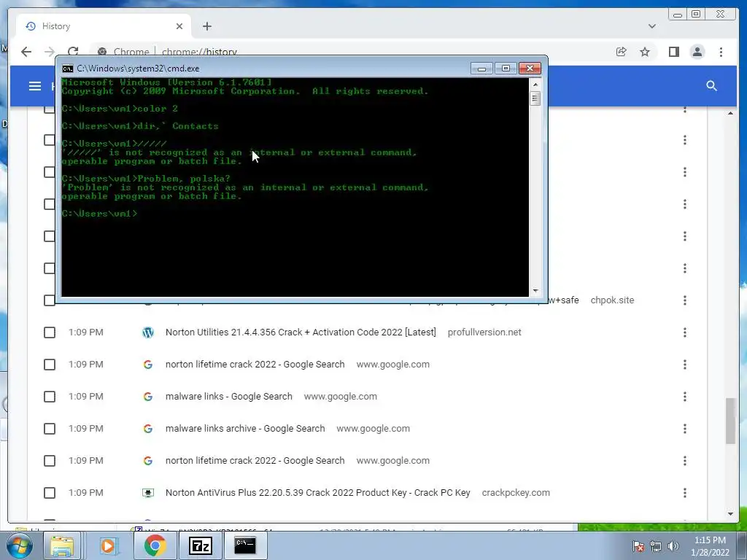
Task: Click Chrome forward navigation arrow
Action: point(49,52)
